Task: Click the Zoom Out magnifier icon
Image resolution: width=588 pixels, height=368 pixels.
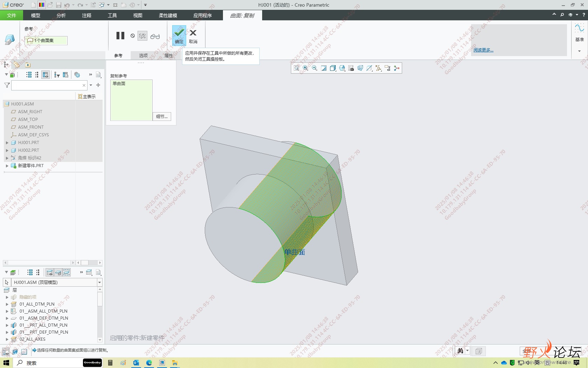Action: (x=315, y=68)
